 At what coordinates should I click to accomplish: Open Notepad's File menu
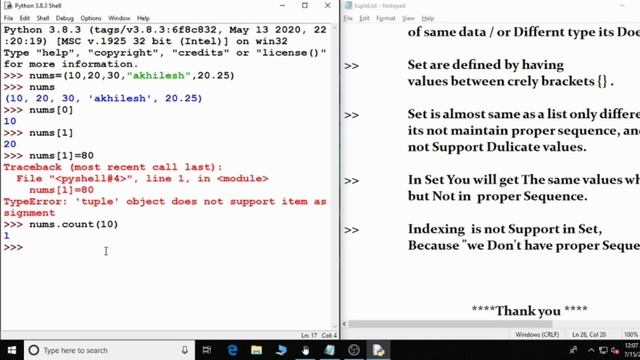coord(348,18)
